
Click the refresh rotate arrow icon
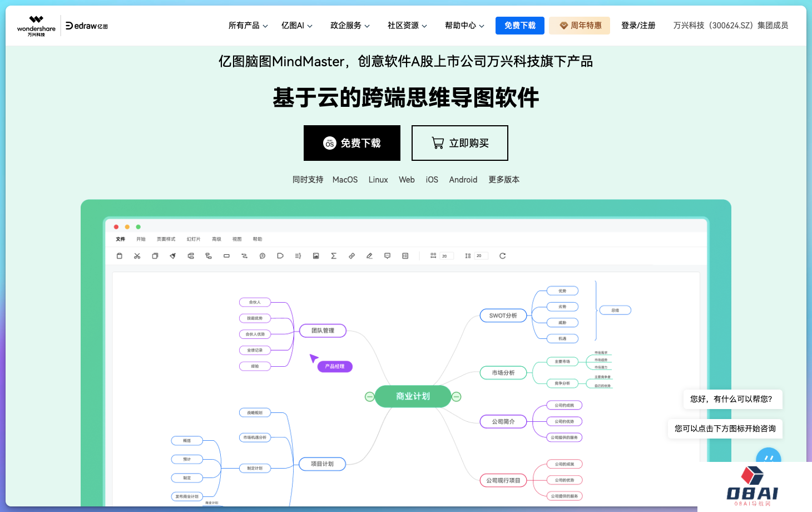pyautogui.click(x=502, y=256)
